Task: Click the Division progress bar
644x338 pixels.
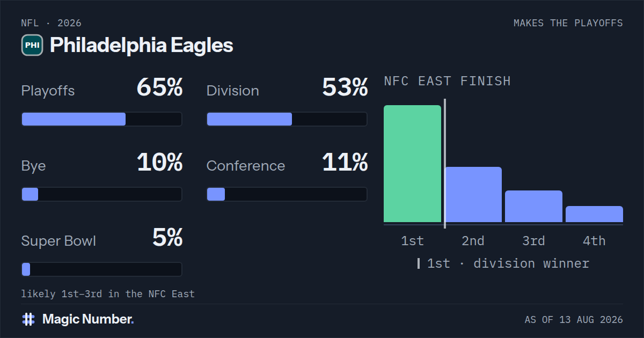Action: (x=287, y=119)
